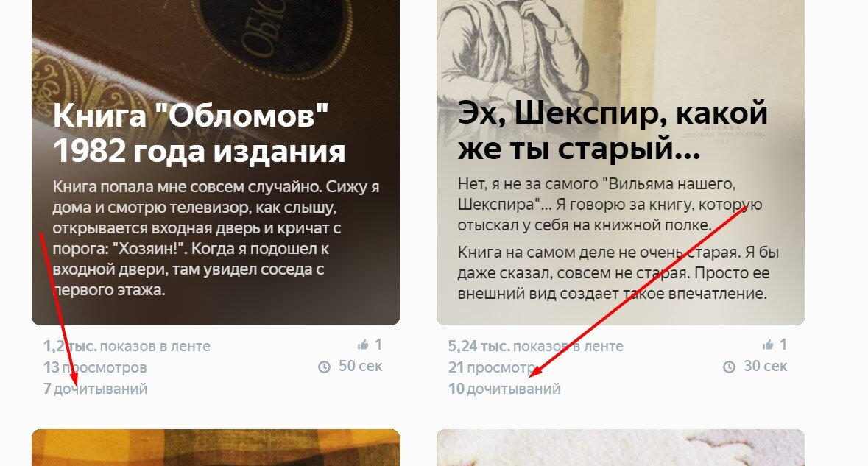Select 1,2 тыс. показов в ленте stat
868x466 pixels.
tap(127, 346)
